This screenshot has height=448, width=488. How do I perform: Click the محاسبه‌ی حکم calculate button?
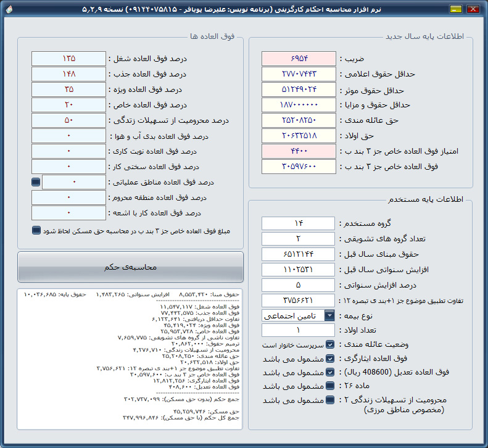(130, 267)
